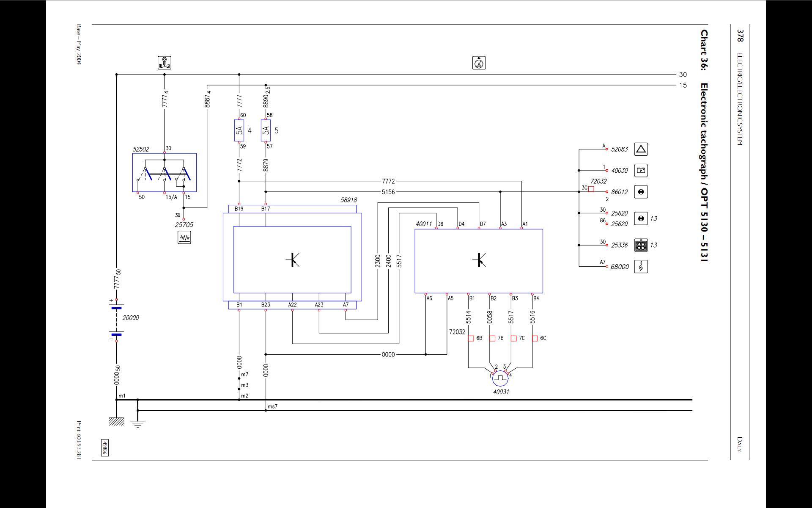Click the red connector square 6B
This screenshot has width=812, height=508.
[x=471, y=338]
